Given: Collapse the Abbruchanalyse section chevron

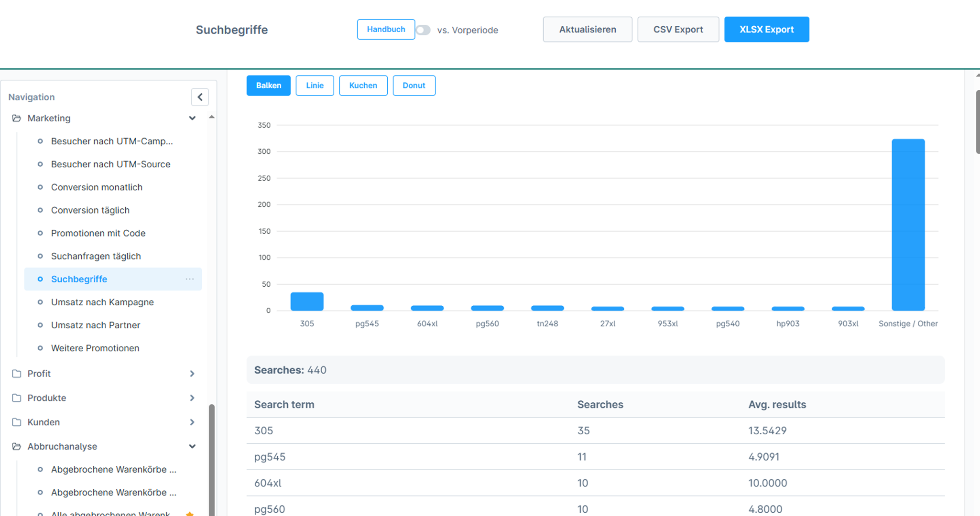Looking at the screenshot, I should point(192,447).
